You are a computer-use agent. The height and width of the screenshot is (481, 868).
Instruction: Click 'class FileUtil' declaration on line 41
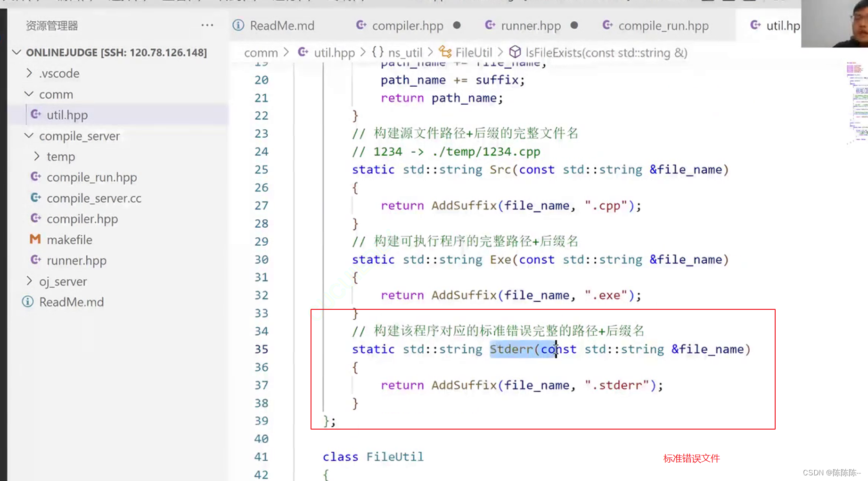click(x=373, y=457)
